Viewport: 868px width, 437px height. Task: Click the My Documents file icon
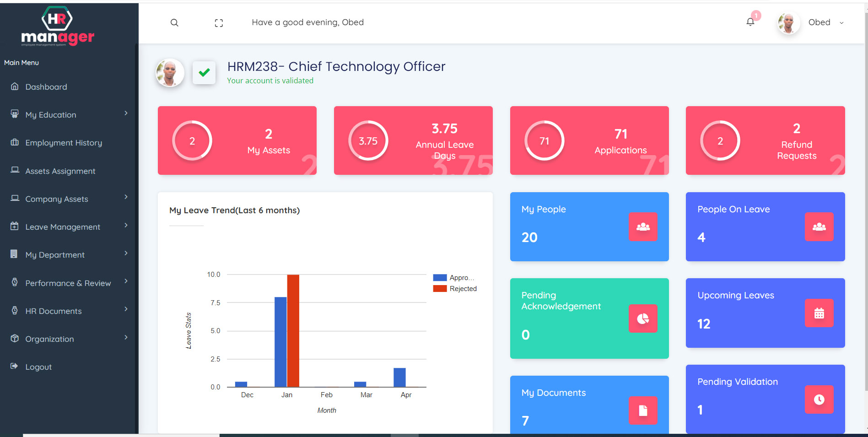(x=642, y=410)
